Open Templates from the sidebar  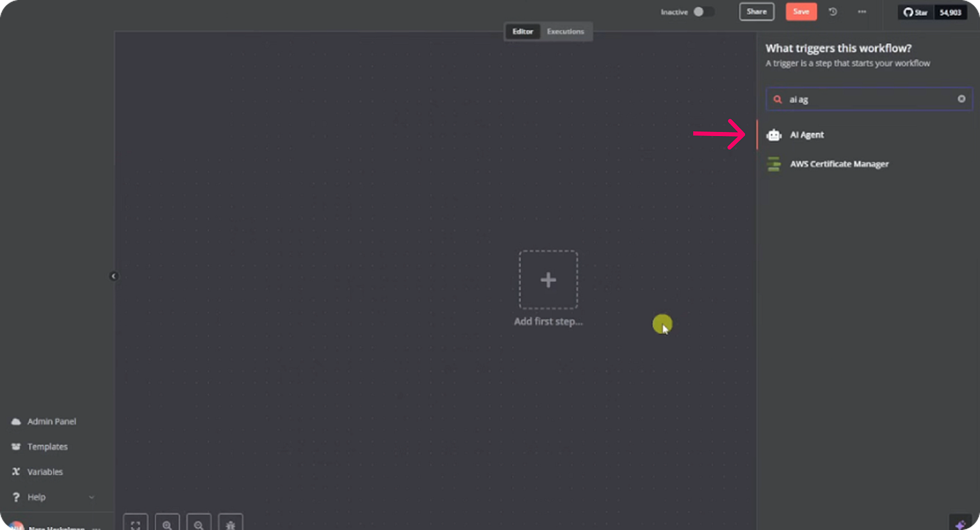coord(47,446)
